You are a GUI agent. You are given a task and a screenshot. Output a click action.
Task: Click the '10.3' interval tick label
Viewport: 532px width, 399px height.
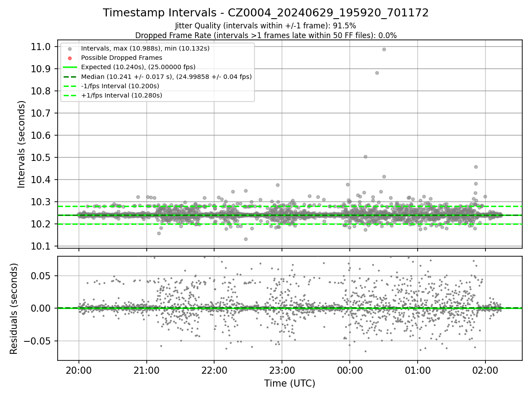[42, 202]
